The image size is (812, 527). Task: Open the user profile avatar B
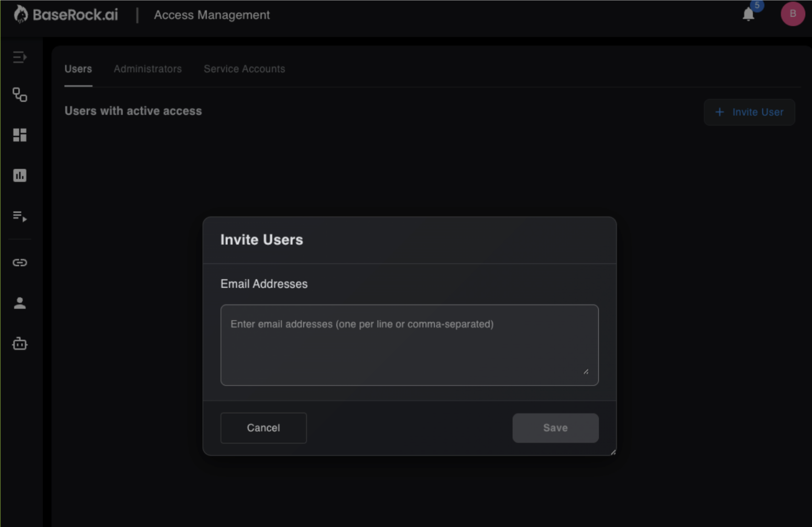792,14
